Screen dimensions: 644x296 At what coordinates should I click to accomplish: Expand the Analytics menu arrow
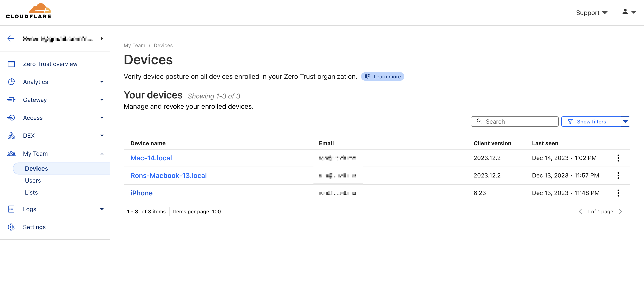(102, 82)
